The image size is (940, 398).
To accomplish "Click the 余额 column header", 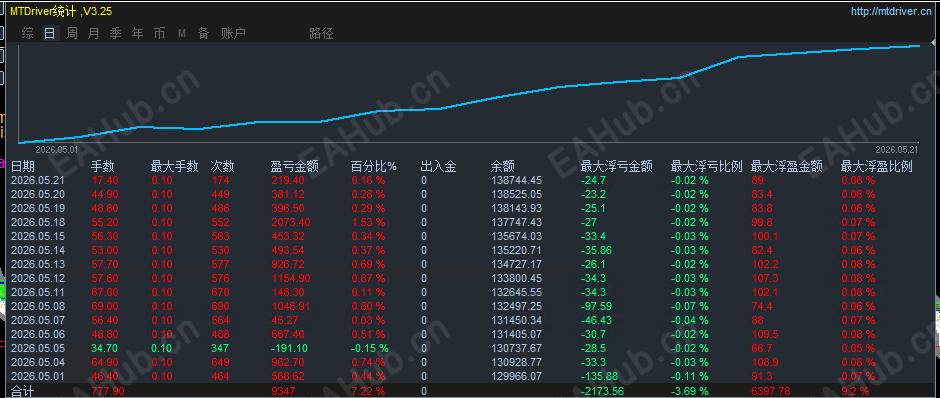I will pos(502,167).
